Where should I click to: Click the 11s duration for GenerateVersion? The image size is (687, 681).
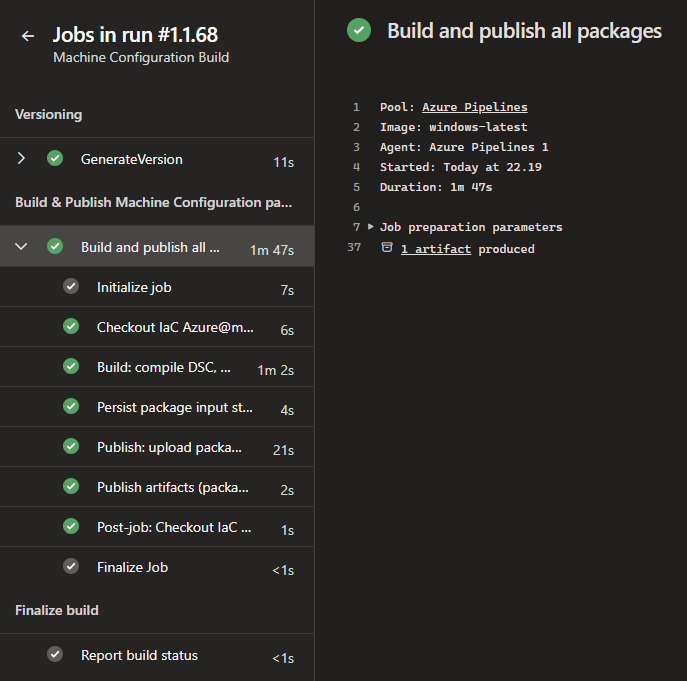coord(283,162)
